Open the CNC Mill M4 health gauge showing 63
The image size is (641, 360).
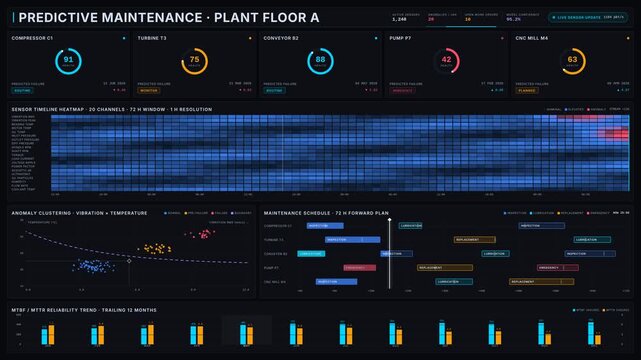[x=572, y=61]
